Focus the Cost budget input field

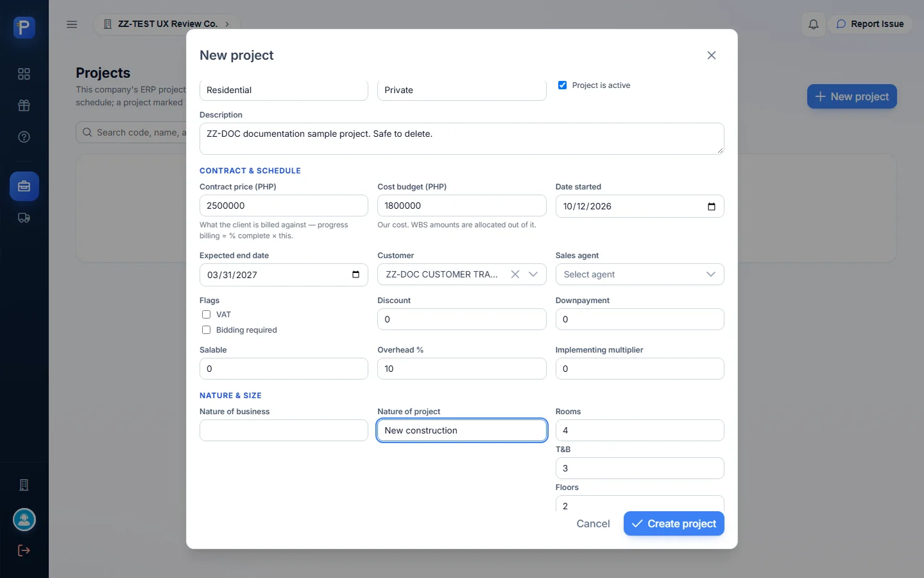point(462,206)
